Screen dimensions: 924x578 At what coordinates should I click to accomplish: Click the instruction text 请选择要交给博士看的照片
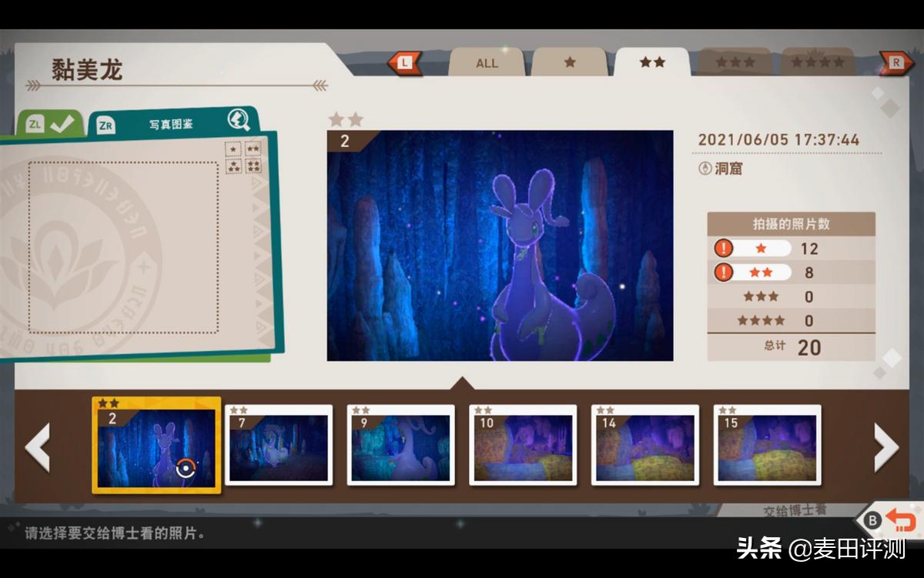point(115,533)
